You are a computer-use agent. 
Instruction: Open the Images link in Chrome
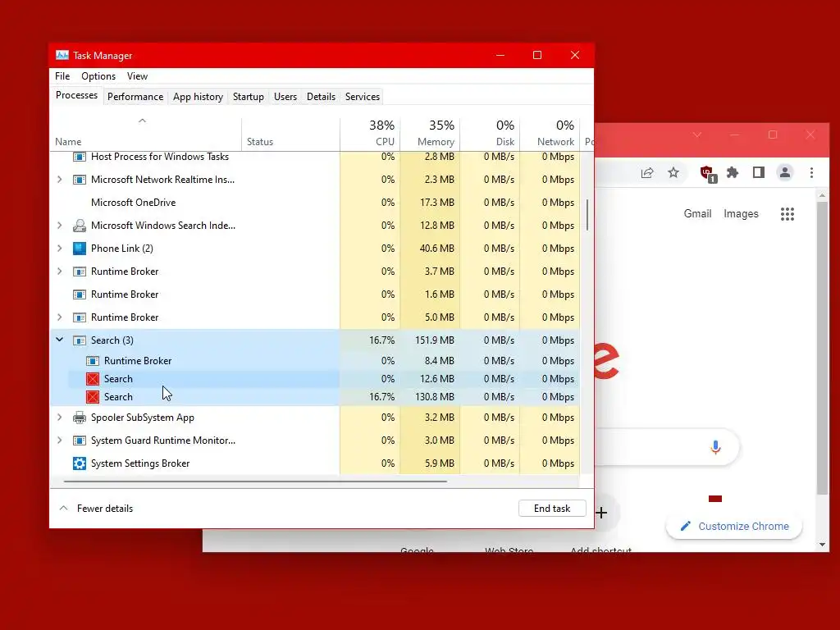[741, 214]
